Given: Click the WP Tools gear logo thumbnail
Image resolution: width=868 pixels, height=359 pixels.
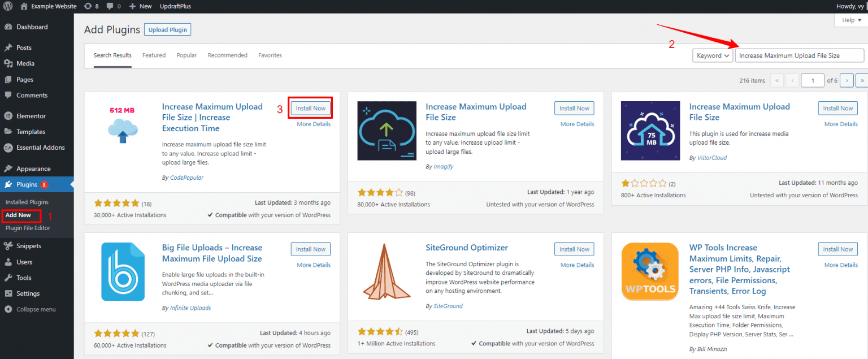Looking at the screenshot, I should tap(650, 272).
